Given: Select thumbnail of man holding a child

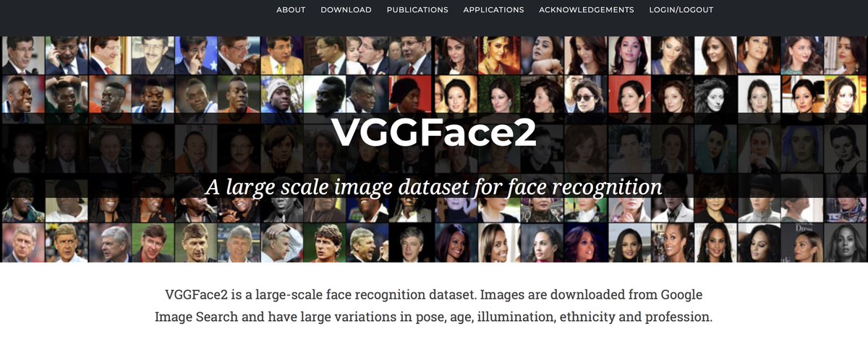Looking at the screenshot, I should pyautogui.click(x=368, y=56).
